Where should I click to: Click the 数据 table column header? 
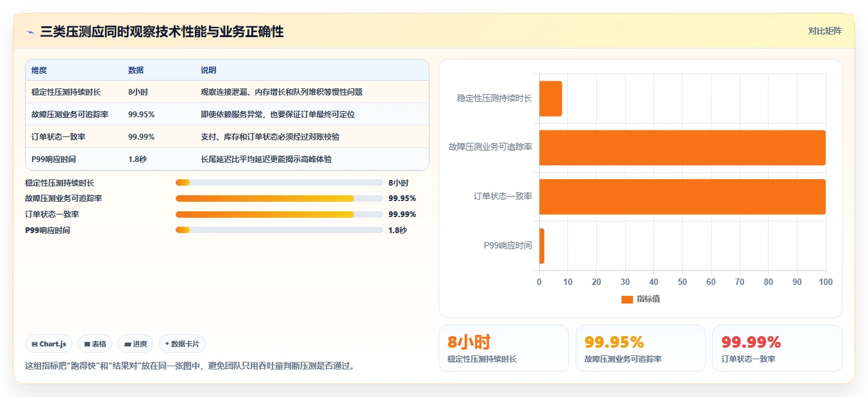point(136,70)
